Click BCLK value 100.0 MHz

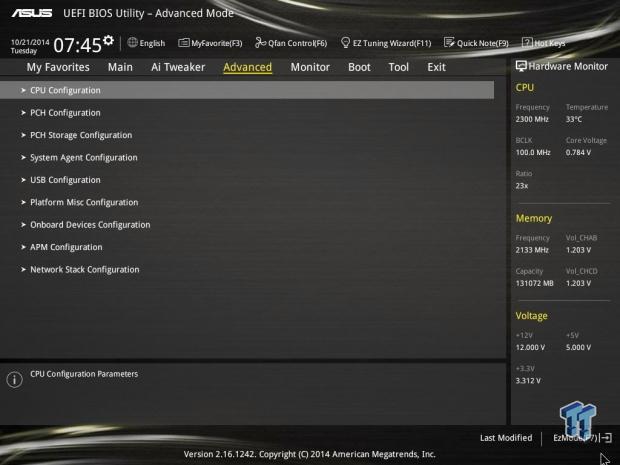[x=533, y=153]
